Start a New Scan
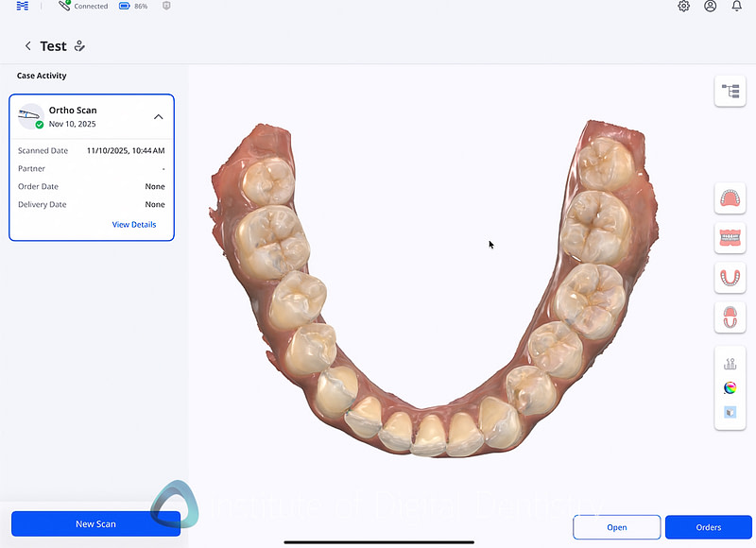 tap(94, 523)
